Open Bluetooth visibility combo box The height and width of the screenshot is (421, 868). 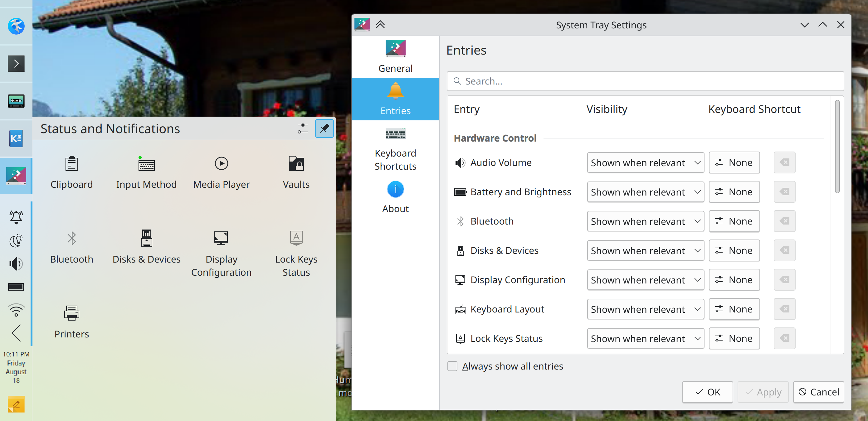pyautogui.click(x=645, y=221)
